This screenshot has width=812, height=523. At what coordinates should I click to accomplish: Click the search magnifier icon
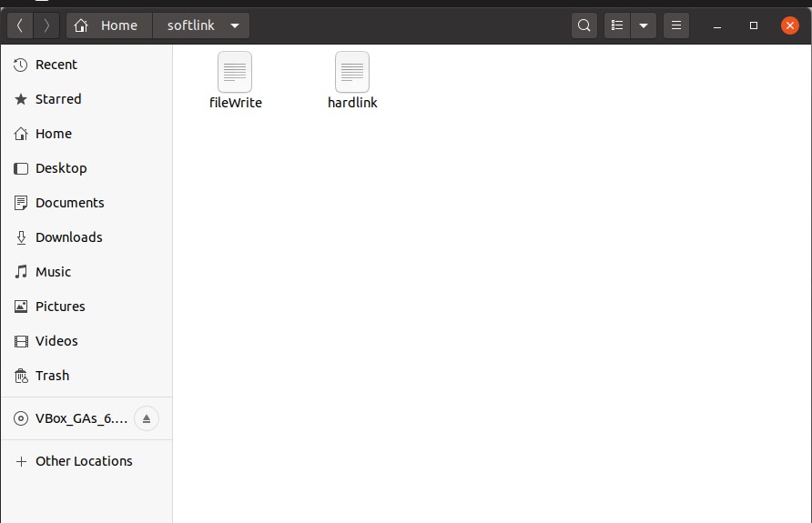coord(584,25)
